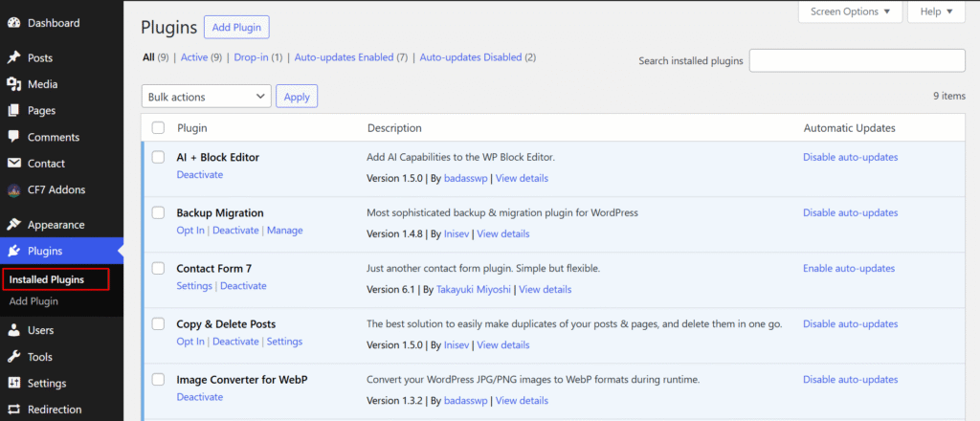Screen dimensions: 980x421
Task: Deactivate AI + Block Editor plugin
Action: coord(200,175)
